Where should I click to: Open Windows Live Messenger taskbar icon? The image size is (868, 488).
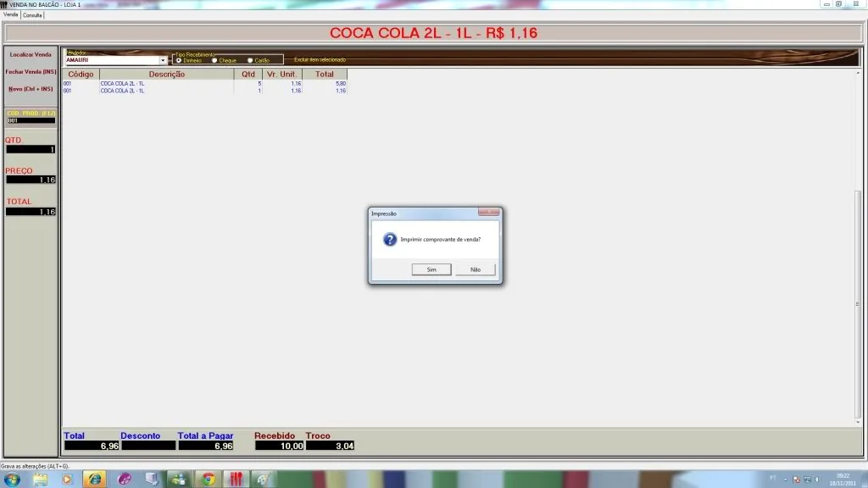(179, 480)
